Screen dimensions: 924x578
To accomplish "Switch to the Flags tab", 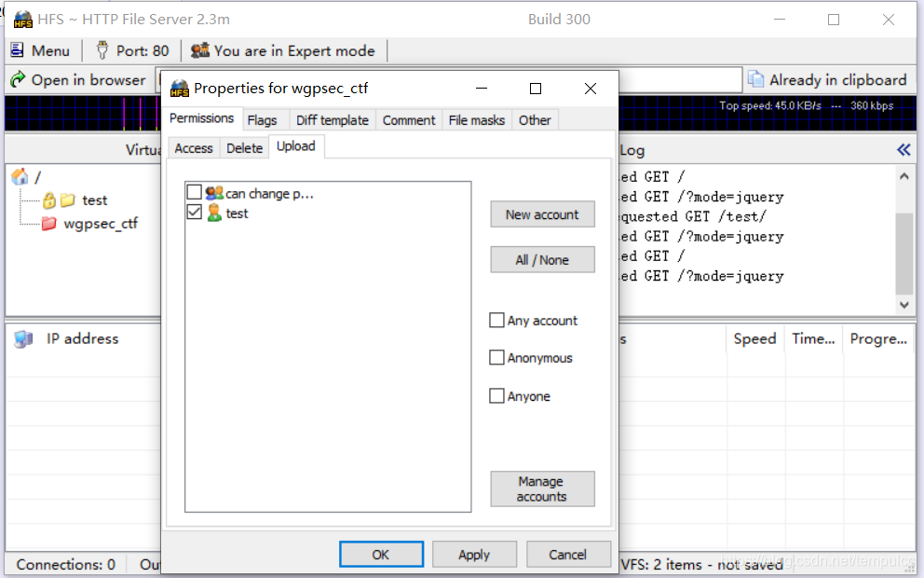I will click(263, 120).
